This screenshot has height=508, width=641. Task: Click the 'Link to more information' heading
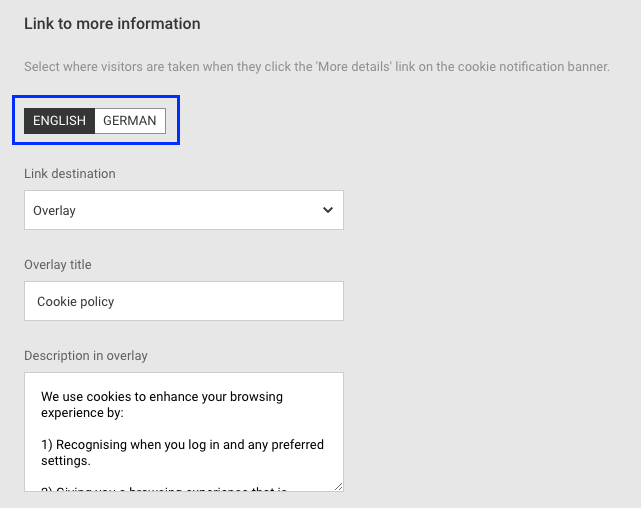coord(112,23)
